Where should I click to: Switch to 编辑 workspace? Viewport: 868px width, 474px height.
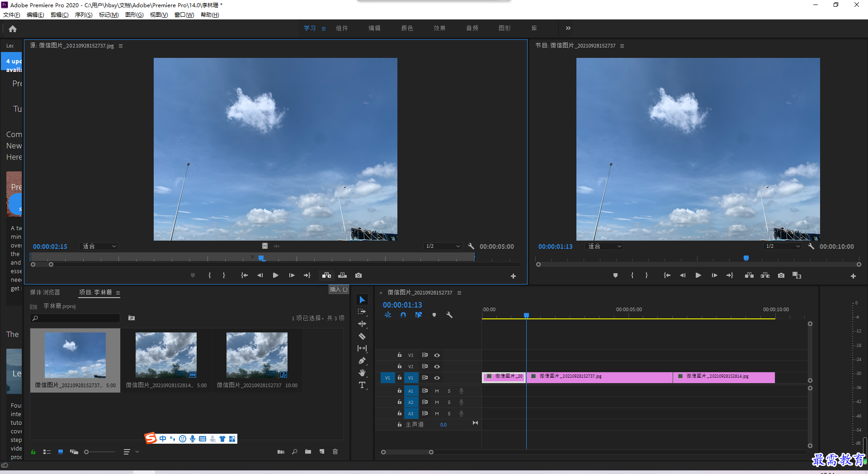click(374, 28)
